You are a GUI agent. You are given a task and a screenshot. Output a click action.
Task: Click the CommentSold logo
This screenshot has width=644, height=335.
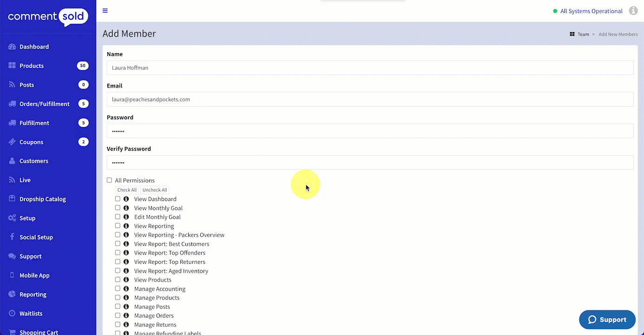pyautogui.click(x=48, y=17)
